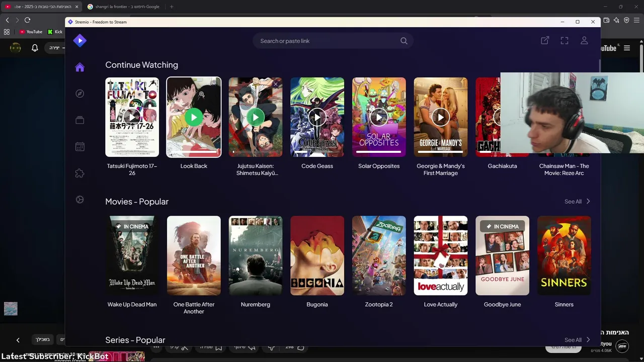This screenshot has height=362, width=644.
Task: Open the Addons puzzle icon in sidebar
Action: tap(79, 173)
